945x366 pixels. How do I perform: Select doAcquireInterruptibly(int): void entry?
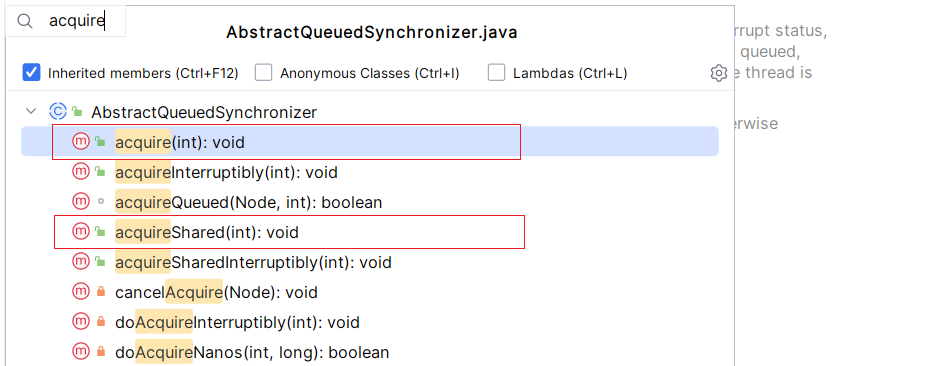[x=370, y=322]
